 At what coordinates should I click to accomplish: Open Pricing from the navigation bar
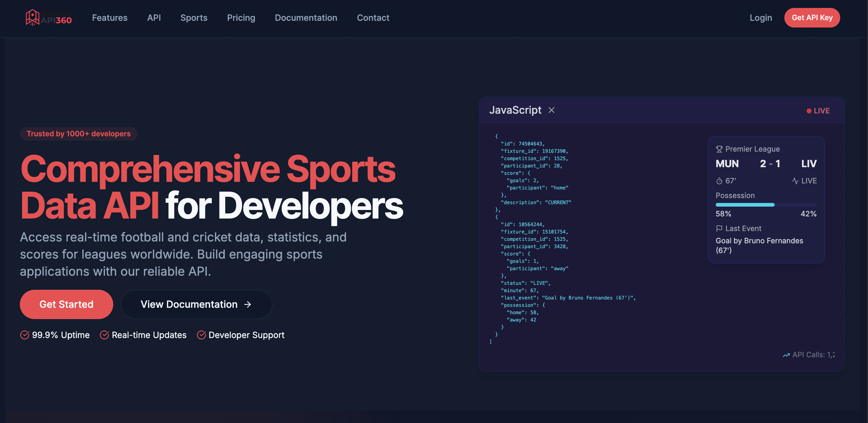tap(241, 17)
